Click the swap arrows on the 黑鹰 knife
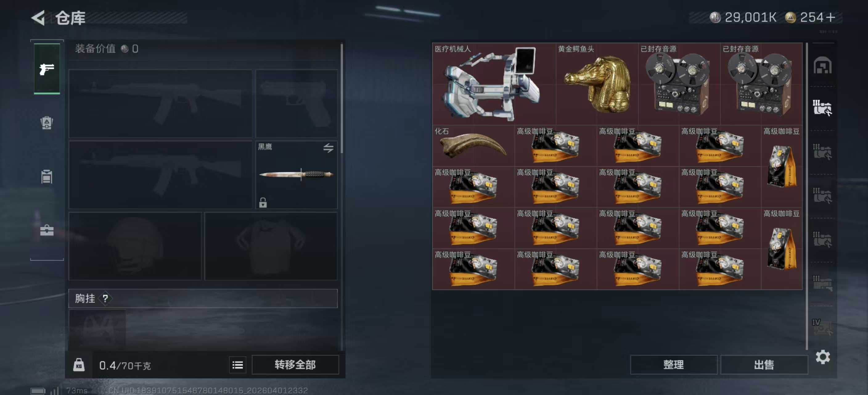This screenshot has height=395, width=868. point(329,148)
